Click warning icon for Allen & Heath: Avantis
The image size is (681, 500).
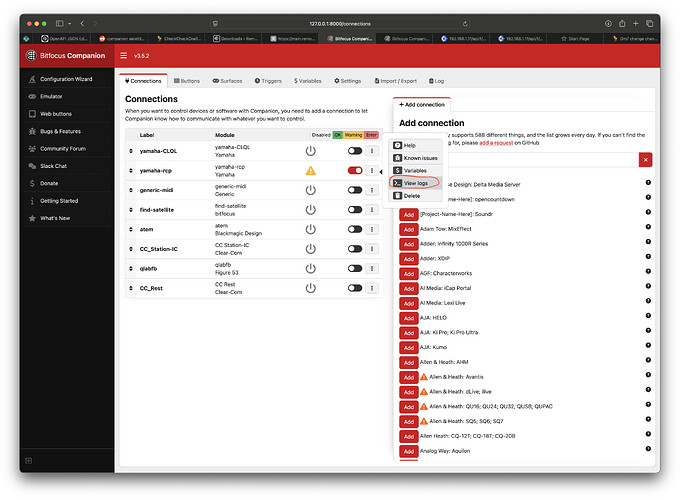tap(424, 377)
